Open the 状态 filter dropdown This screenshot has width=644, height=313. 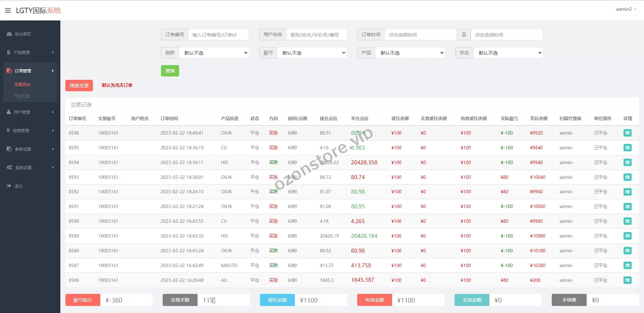coord(508,53)
